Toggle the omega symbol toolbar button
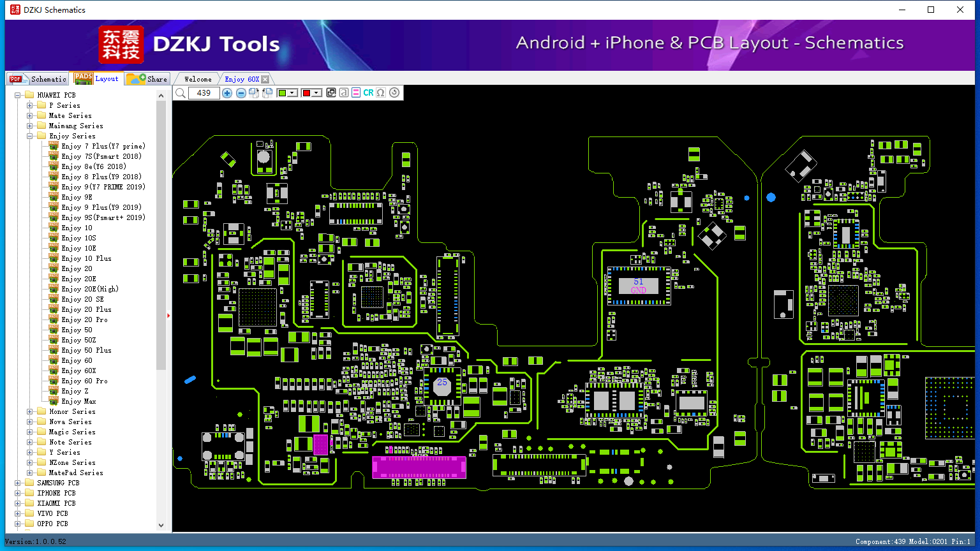 [x=381, y=93]
